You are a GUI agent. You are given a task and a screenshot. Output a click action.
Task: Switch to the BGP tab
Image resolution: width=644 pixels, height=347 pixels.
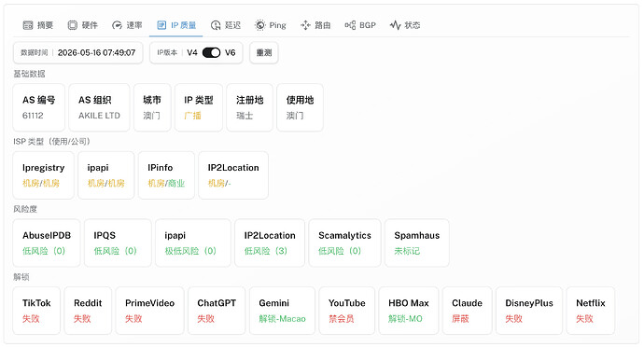pyautogui.click(x=360, y=25)
